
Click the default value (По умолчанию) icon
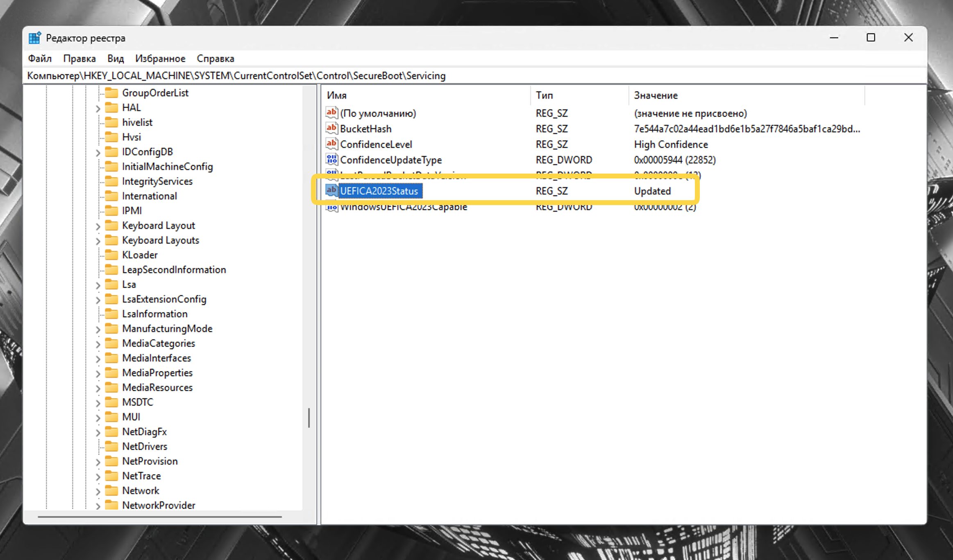pyautogui.click(x=331, y=113)
